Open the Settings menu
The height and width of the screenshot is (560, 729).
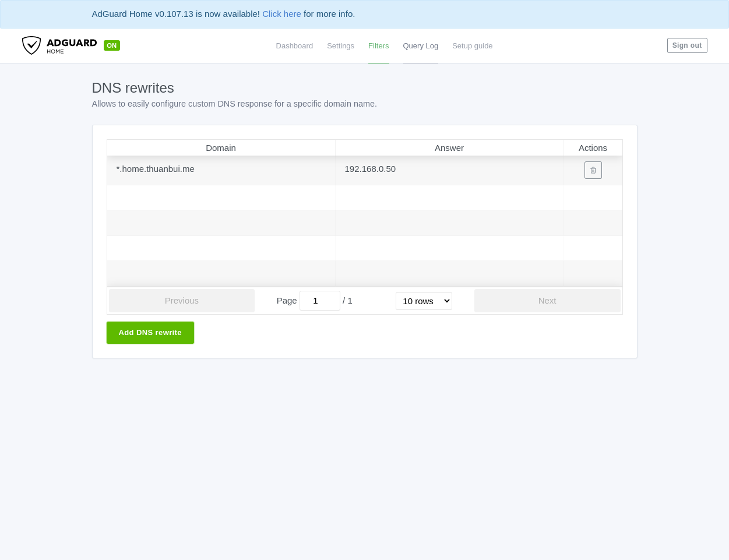340,46
